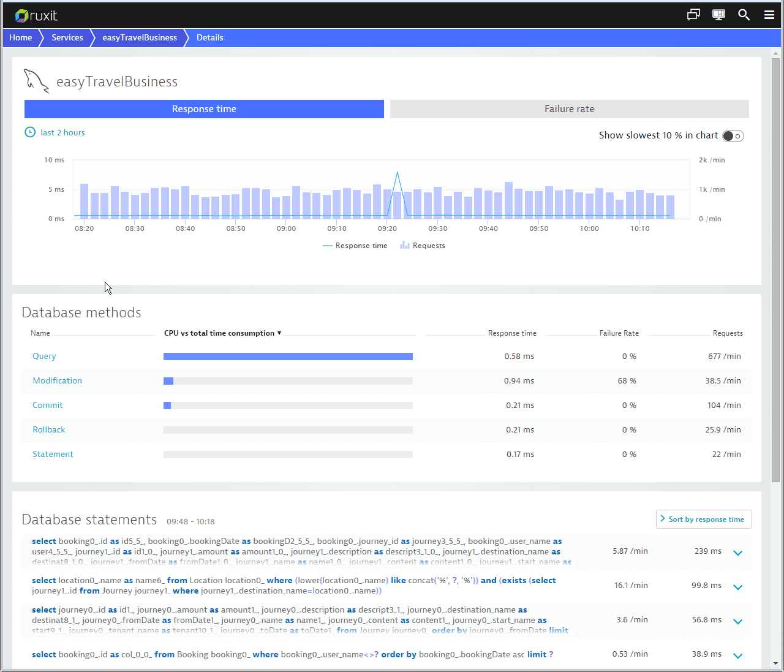This screenshot has height=672, width=784.
Task: Click the easyTravelBusiness page title
Action: pos(117,81)
